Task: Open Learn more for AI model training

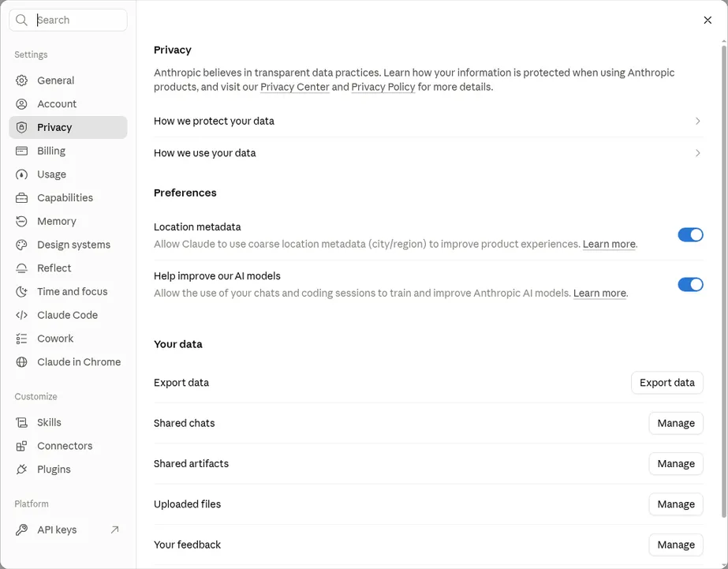Action: point(600,294)
